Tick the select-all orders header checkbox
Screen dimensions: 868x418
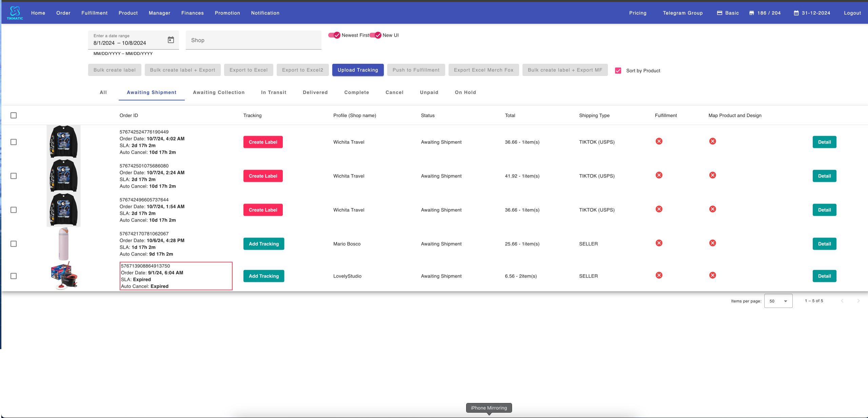pyautogui.click(x=14, y=115)
